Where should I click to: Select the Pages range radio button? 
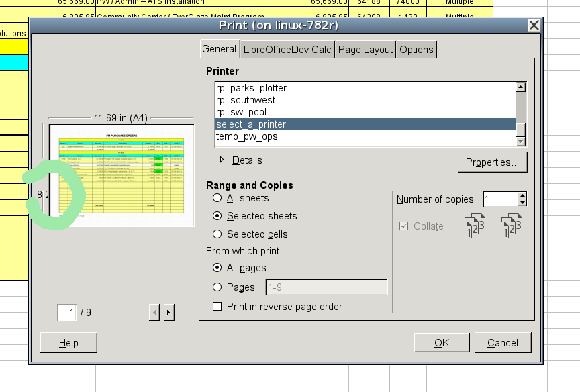[217, 287]
